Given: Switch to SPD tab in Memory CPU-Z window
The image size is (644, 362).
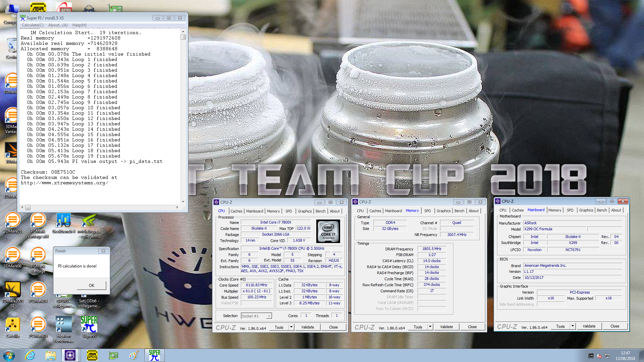Looking at the screenshot, I should point(427,211).
